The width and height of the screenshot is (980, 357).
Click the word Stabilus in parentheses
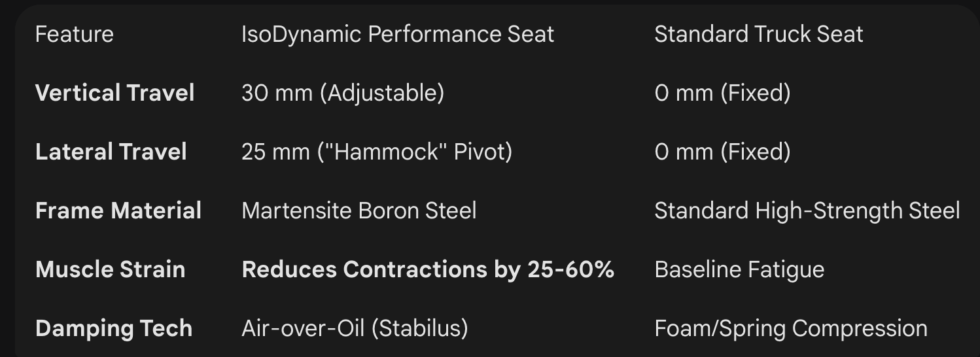420,328
